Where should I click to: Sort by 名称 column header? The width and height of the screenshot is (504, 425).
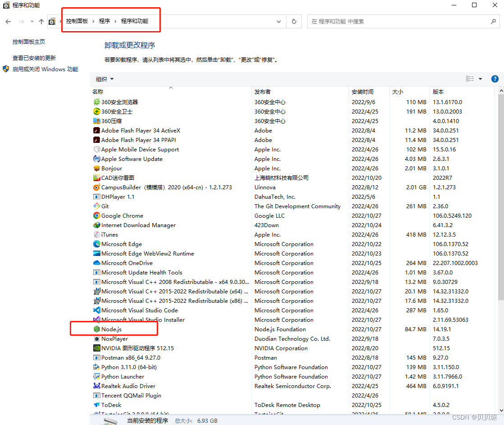(x=171, y=91)
